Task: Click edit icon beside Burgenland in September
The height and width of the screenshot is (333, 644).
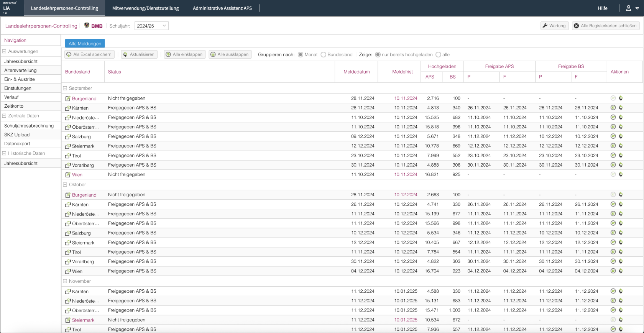Action: pyautogui.click(x=68, y=98)
